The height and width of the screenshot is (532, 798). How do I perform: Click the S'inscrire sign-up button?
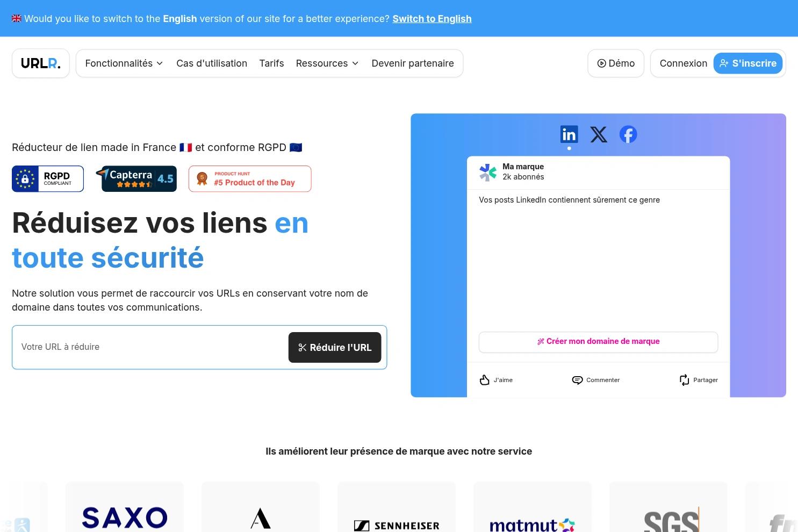pyautogui.click(x=747, y=63)
